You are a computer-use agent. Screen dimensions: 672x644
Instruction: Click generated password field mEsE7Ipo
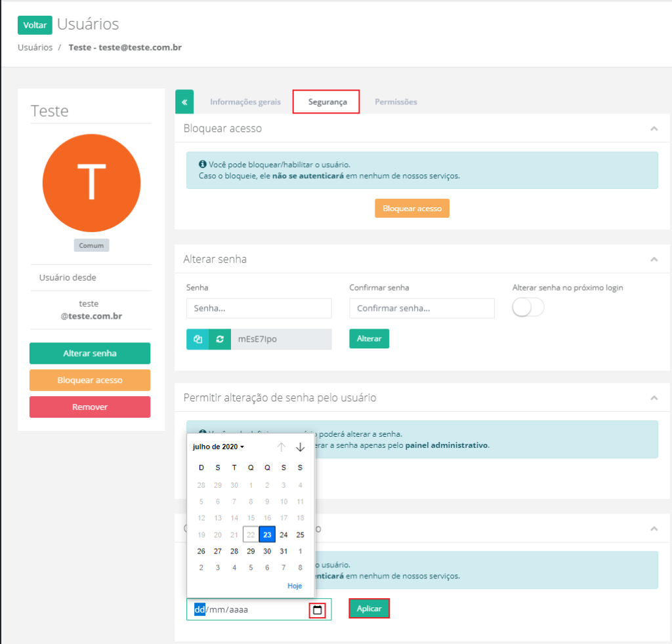point(281,339)
